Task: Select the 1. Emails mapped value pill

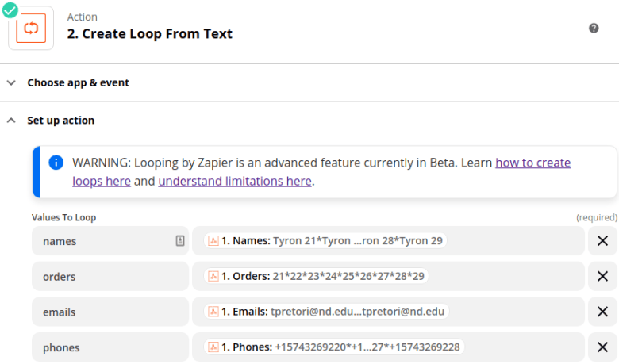Action: point(326,312)
